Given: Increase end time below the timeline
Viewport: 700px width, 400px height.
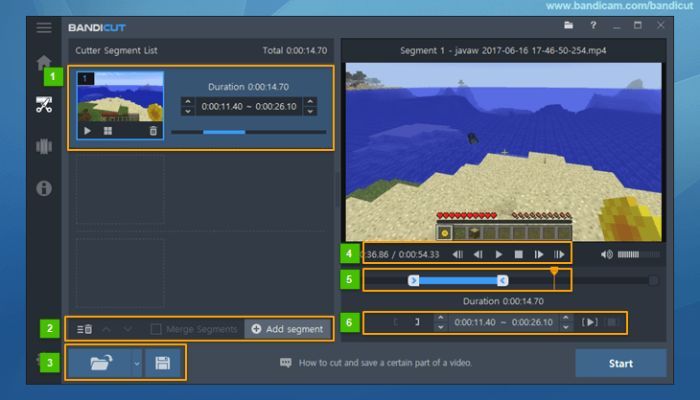Looking at the screenshot, I should point(566,317).
